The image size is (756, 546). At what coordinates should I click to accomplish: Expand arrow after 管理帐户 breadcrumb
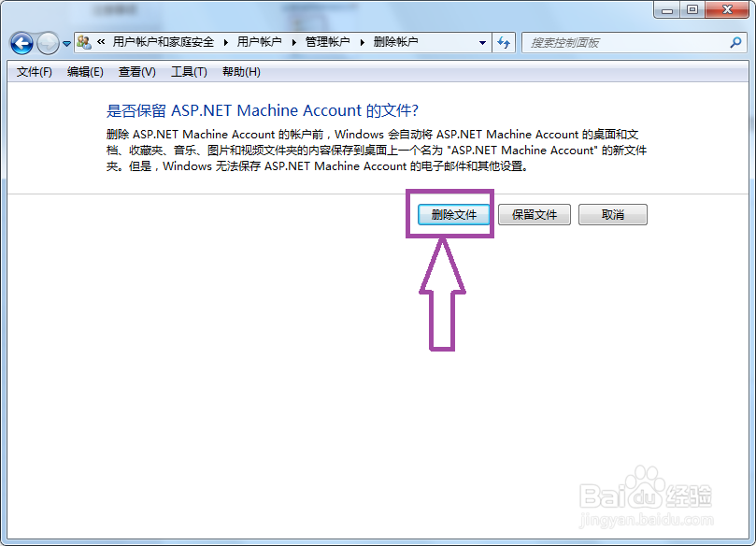point(362,42)
